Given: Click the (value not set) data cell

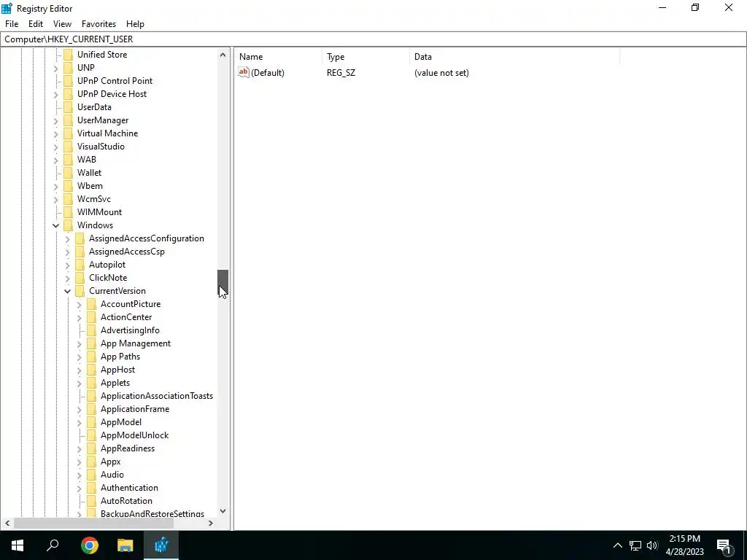Looking at the screenshot, I should coord(441,72).
